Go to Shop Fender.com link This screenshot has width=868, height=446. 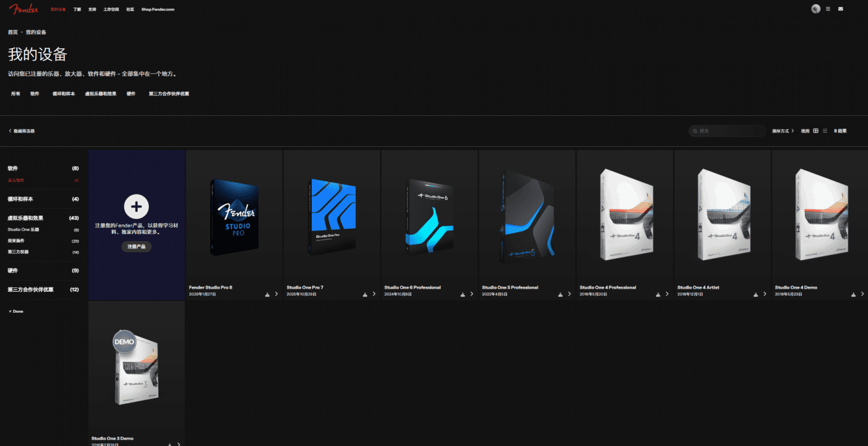click(x=157, y=9)
